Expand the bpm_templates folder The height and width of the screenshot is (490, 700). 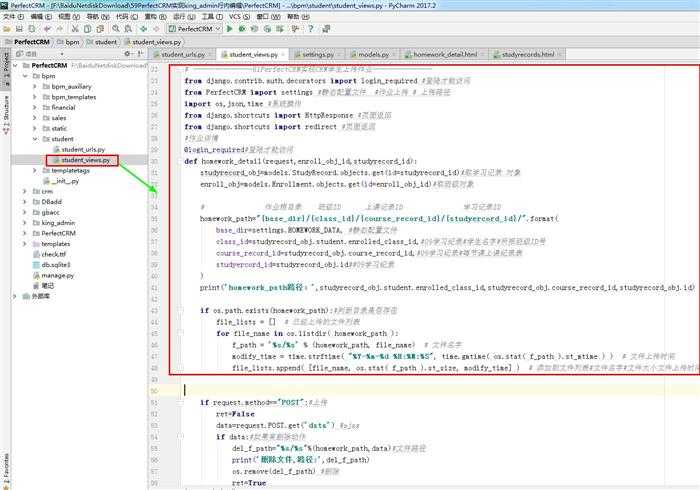(35, 97)
